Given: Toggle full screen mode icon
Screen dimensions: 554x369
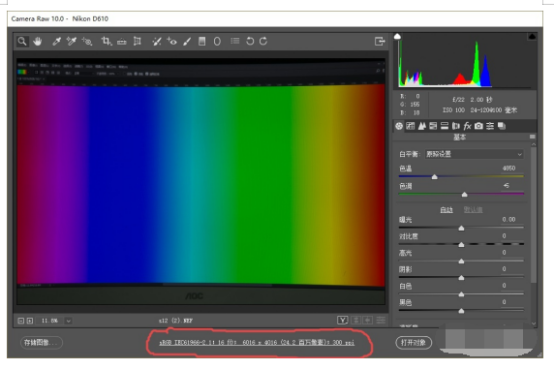Looking at the screenshot, I should click(x=379, y=41).
